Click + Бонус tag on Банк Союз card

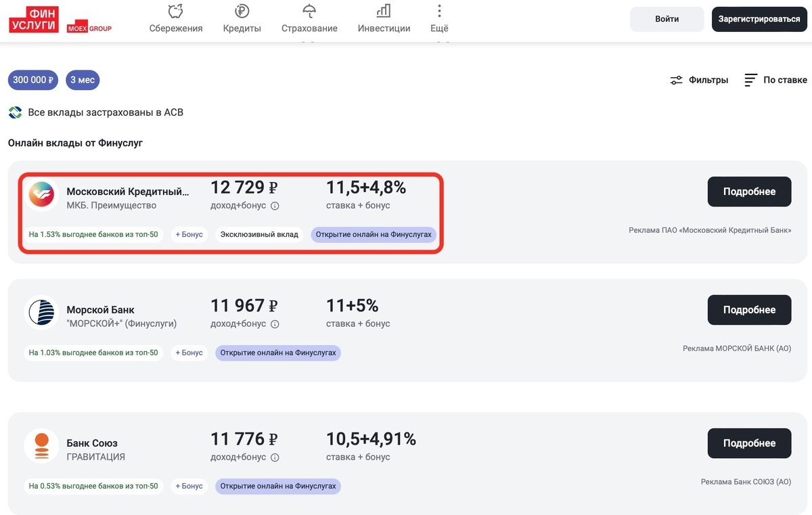(189, 486)
